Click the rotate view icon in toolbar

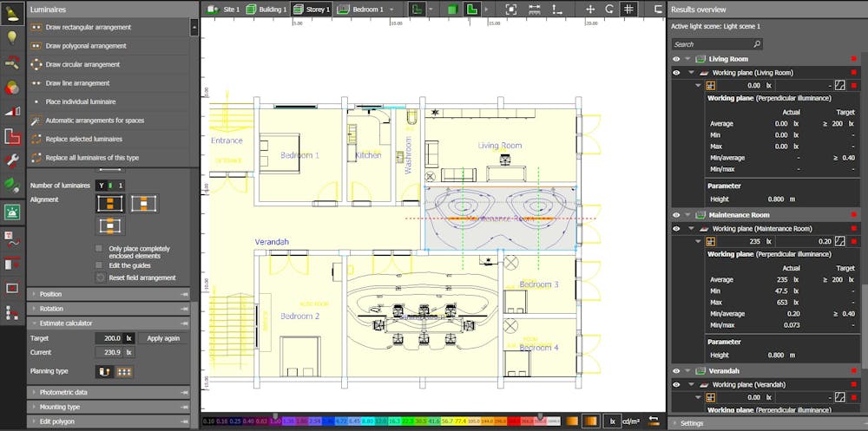coord(610,9)
